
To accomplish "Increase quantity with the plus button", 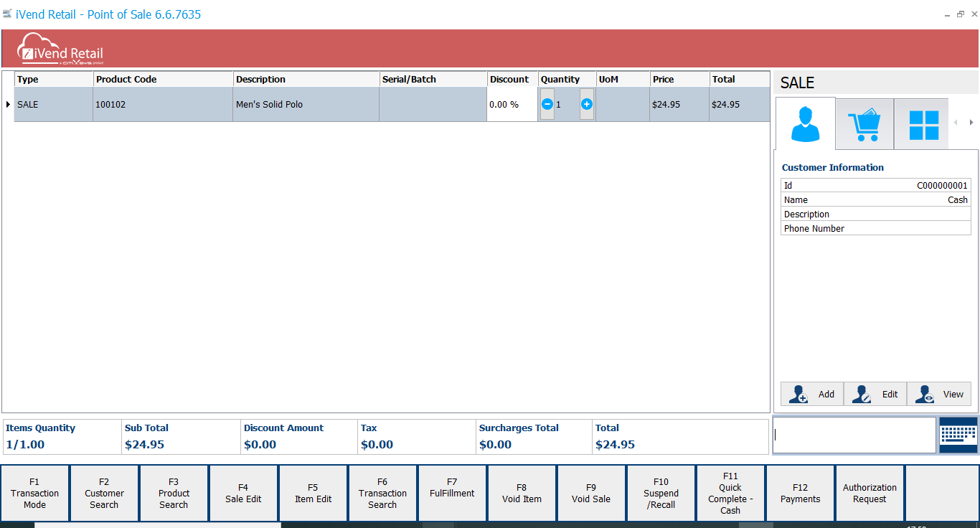I will pyautogui.click(x=587, y=105).
